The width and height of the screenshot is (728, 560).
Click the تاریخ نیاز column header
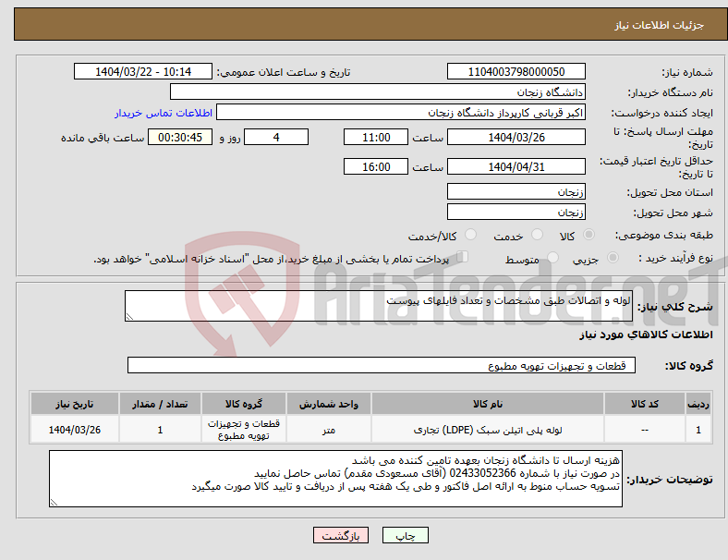[x=75, y=404]
